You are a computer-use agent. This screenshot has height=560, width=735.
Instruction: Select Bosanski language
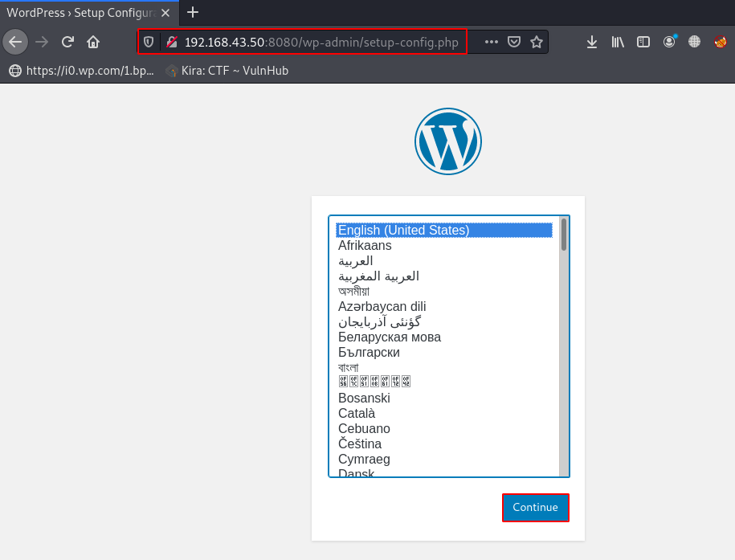pyautogui.click(x=444, y=399)
